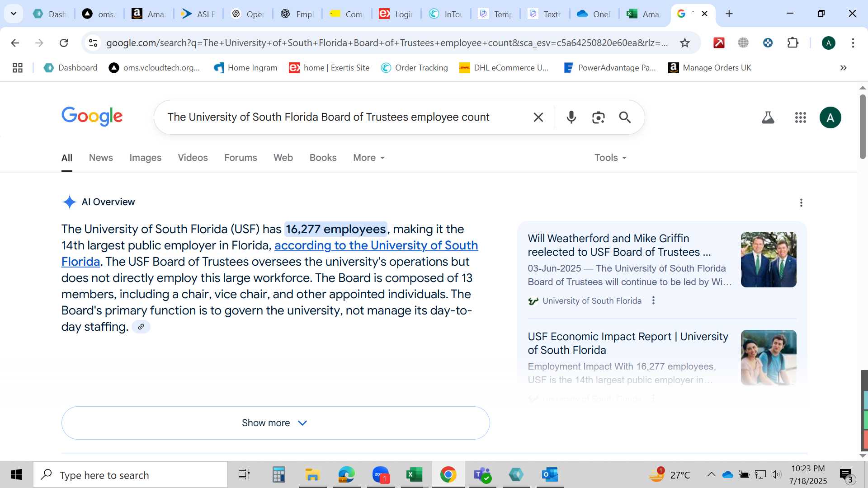Open Dashboard bookmark
Screen dimensions: 868x488
pos(71,68)
